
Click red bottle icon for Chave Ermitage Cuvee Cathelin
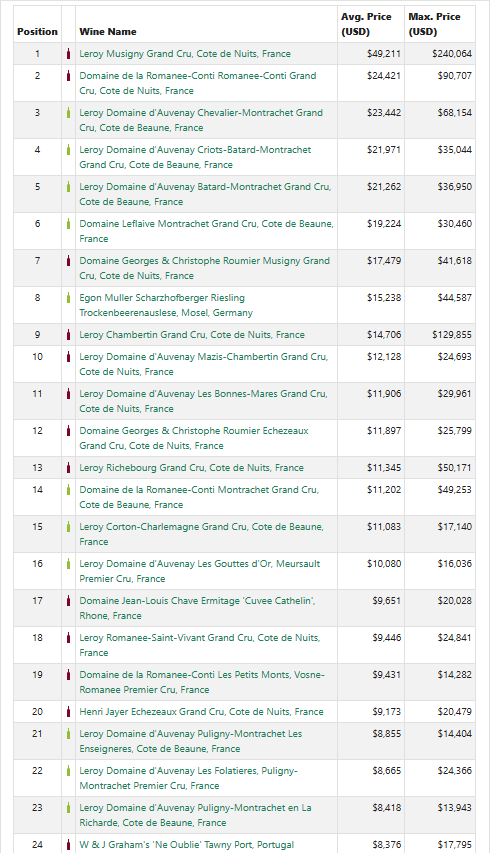(x=69, y=601)
